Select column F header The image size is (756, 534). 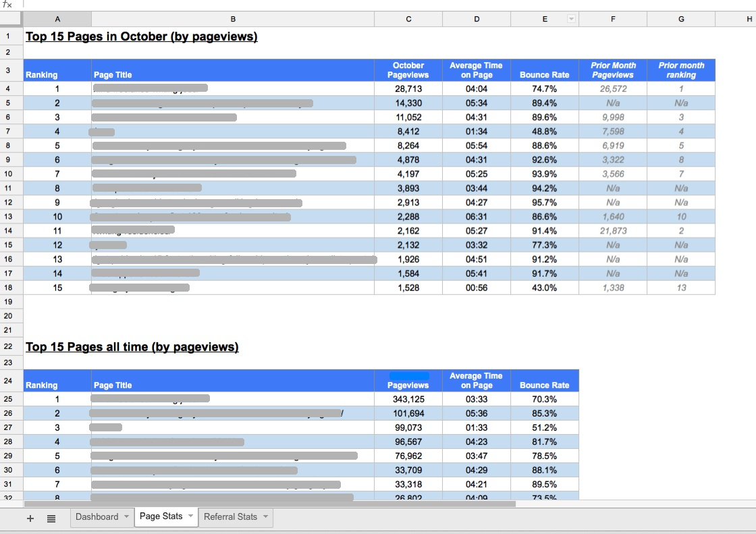click(612, 20)
